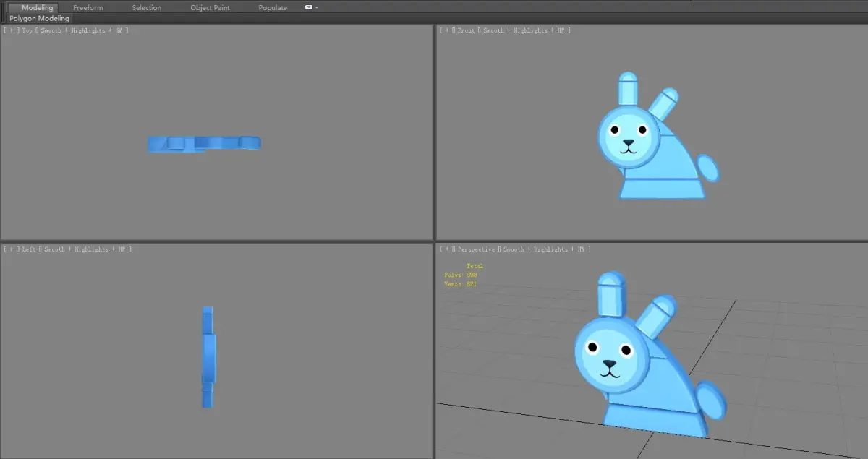Click the 'Verts: 821' statistic
This screenshot has height=459, width=868.
pyautogui.click(x=460, y=284)
